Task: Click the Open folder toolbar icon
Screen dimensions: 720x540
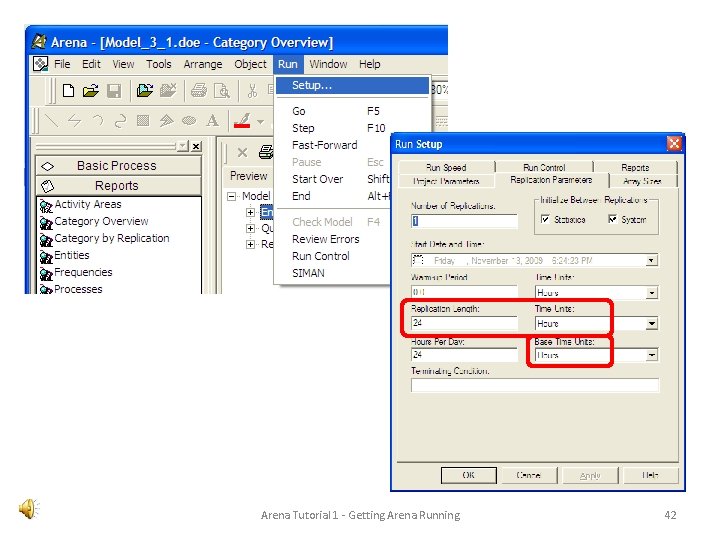Action: [91, 91]
